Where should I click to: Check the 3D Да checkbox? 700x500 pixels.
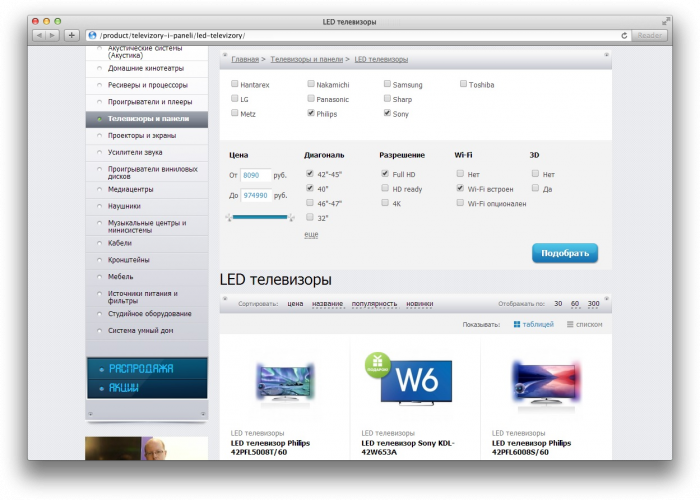tap(535, 188)
